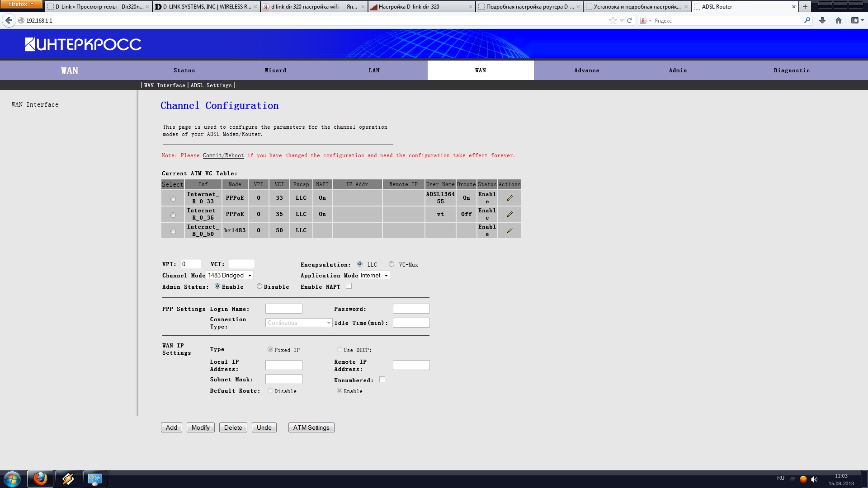Tick the Enable NAPT checkbox

coord(349,286)
